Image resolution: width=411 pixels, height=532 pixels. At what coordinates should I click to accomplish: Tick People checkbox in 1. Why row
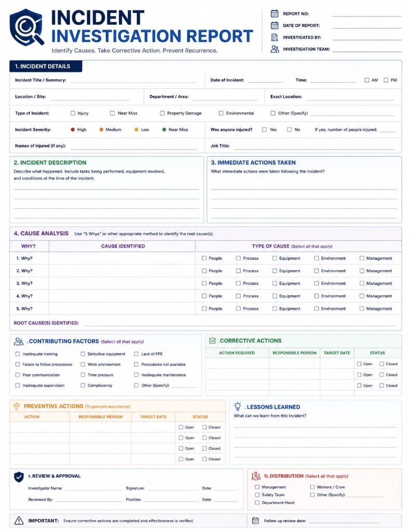(x=204, y=258)
